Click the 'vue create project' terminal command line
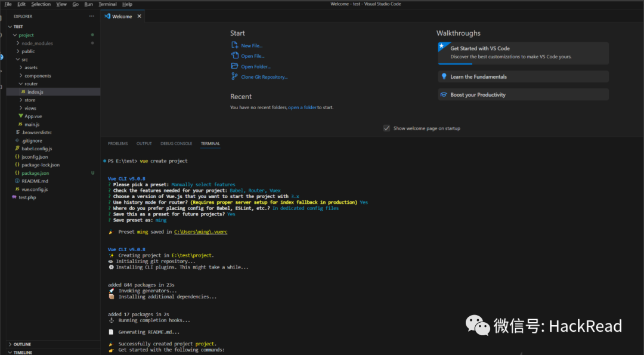The height and width of the screenshot is (355, 644). (x=163, y=161)
